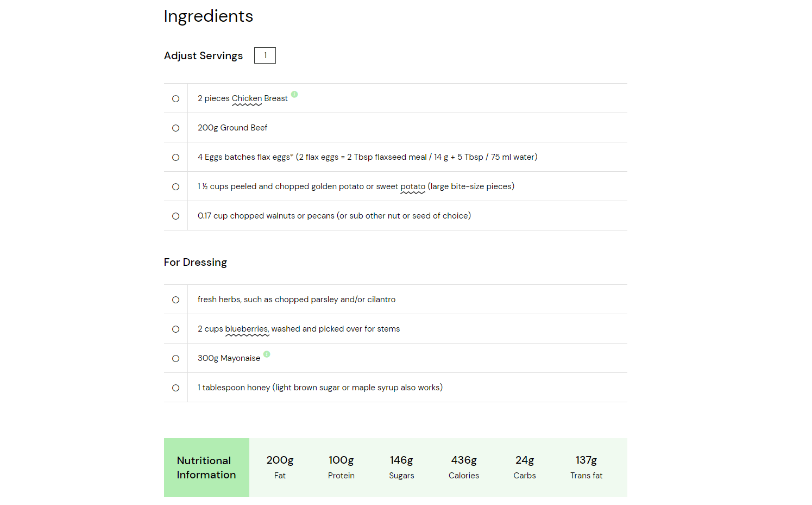
Task: Mark 300g Mayonaise as gathered
Action: [175, 358]
